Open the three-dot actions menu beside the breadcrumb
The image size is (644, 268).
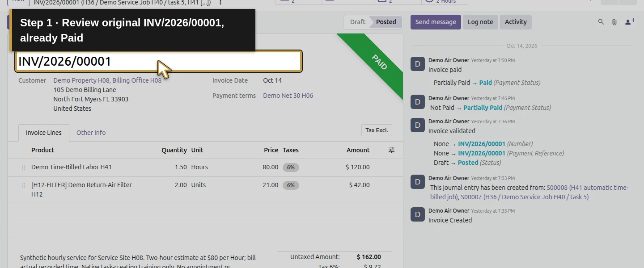point(220,2)
